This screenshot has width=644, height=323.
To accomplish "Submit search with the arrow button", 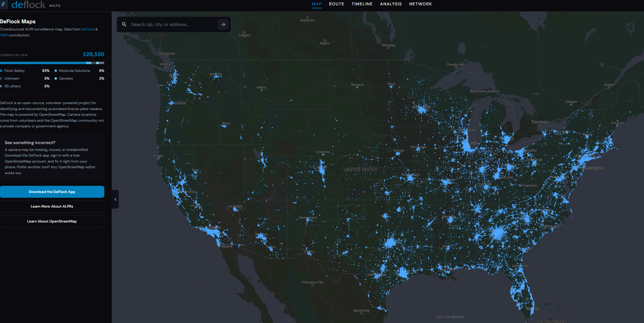I will (223, 24).
